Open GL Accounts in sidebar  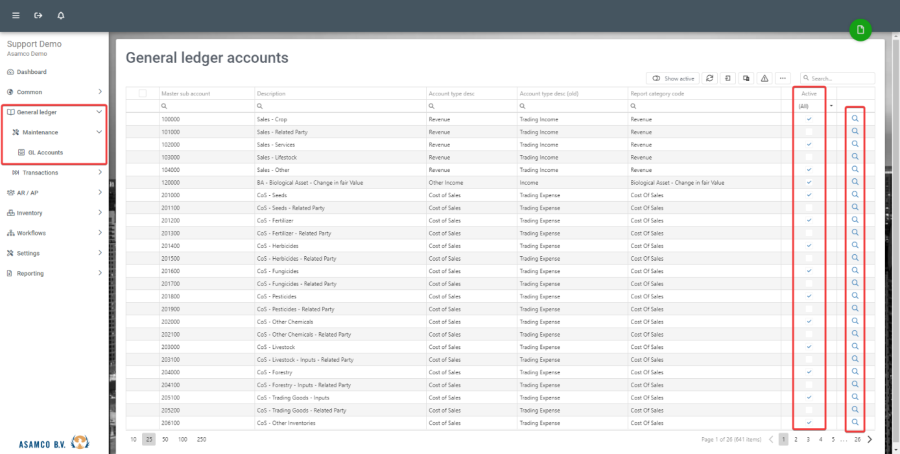point(45,152)
